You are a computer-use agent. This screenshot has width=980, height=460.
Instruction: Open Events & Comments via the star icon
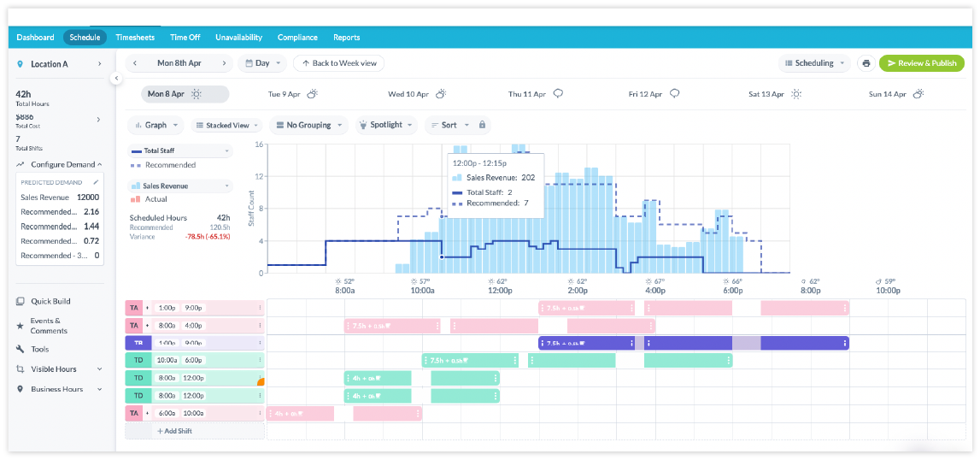[x=21, y=326]
